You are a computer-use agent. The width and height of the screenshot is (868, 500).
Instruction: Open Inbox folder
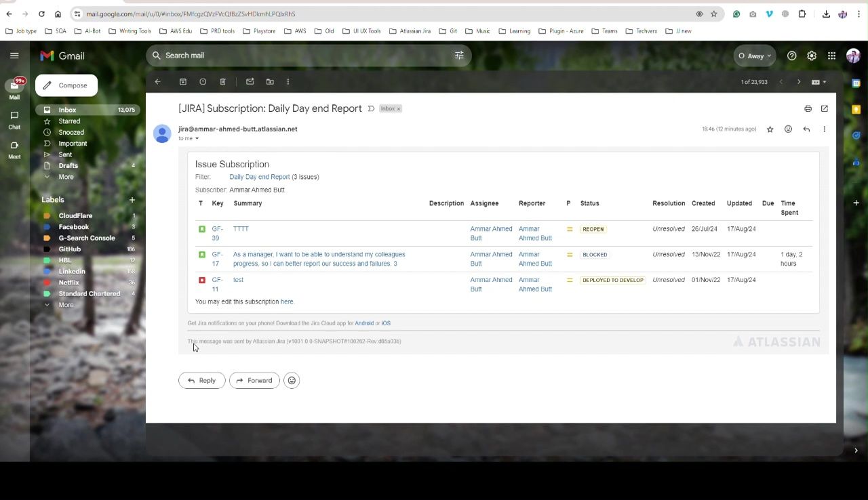[x=87, y=110]
